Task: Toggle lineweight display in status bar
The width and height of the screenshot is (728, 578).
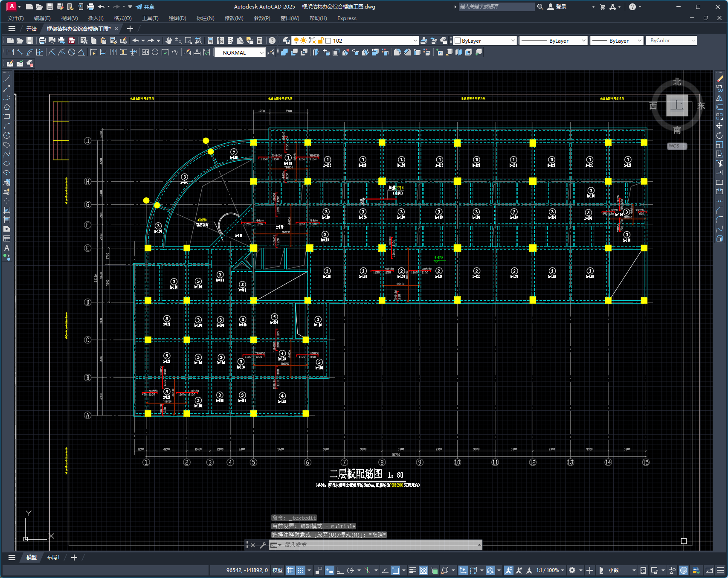Action: click(413, 570)
